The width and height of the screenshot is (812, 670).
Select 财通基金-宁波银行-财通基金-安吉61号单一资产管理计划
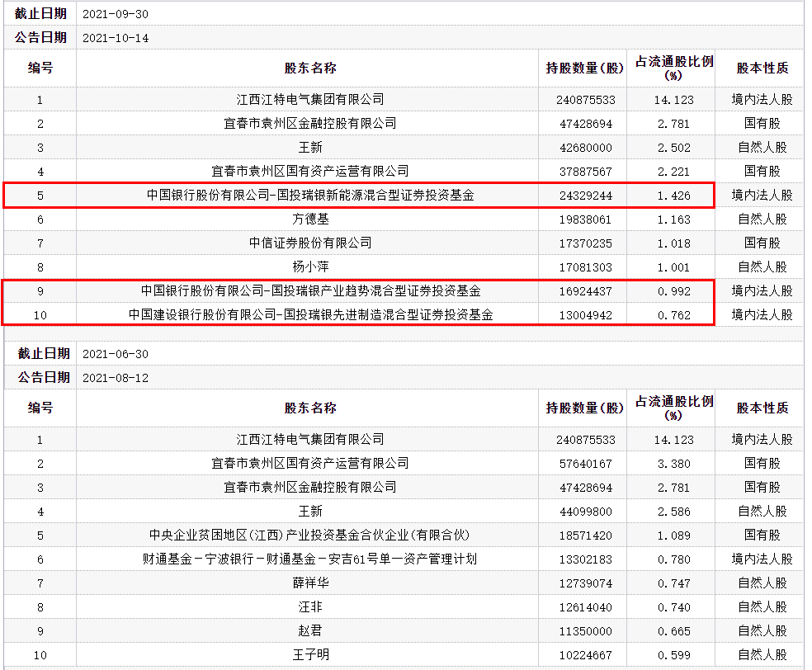pyautogui.click(x=310, y=559)
